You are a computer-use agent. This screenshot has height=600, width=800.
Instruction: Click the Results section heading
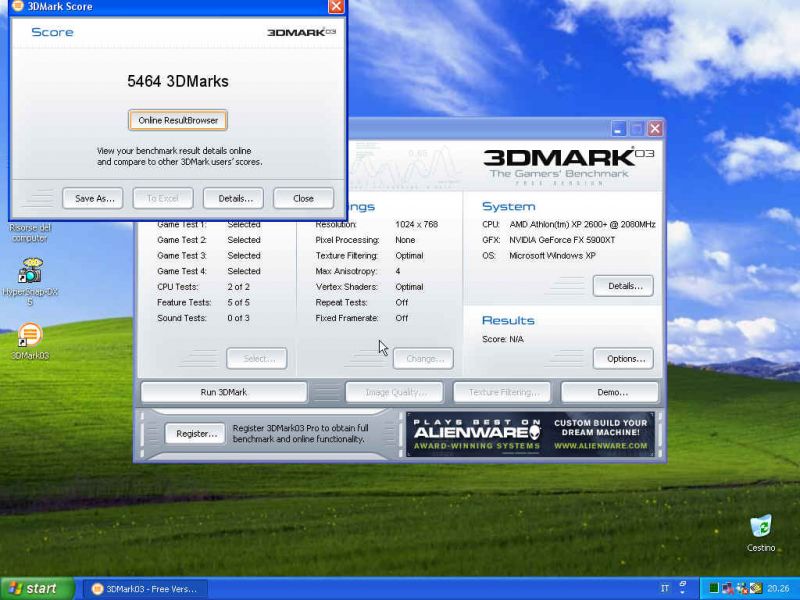tap(508, 320)
